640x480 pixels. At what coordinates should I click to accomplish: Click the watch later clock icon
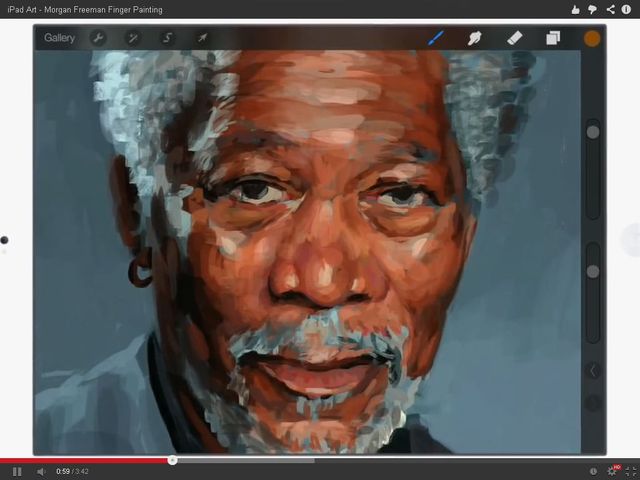(x=593, y=472)
